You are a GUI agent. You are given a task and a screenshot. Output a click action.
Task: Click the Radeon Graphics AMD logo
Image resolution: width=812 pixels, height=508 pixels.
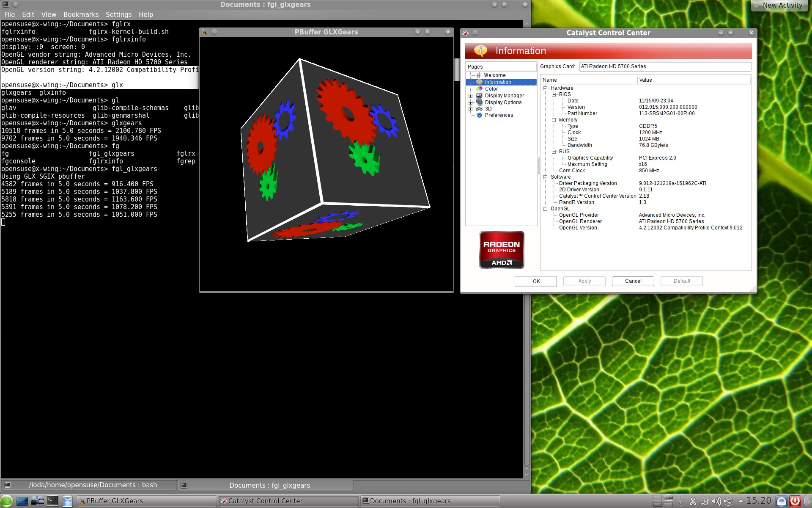point(502,250)
